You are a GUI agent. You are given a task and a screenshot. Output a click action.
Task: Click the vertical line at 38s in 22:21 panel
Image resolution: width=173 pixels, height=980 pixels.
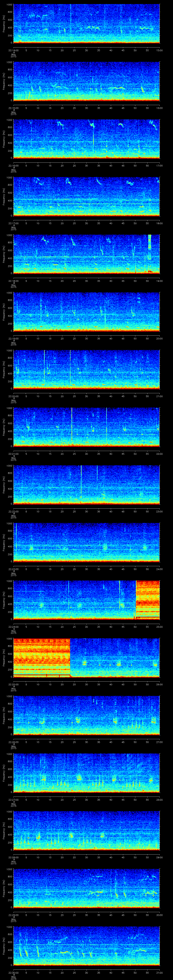[x=106, y=422]
